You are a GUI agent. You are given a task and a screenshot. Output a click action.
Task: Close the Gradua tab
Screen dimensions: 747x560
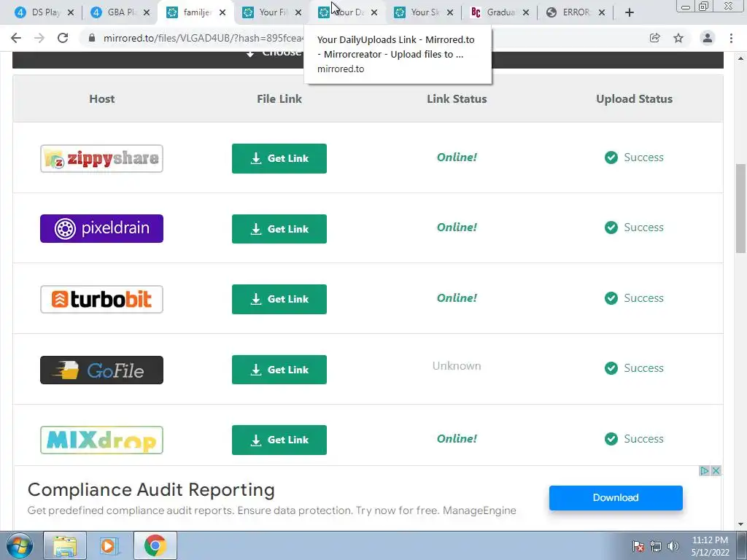click(x=525, y=13)
